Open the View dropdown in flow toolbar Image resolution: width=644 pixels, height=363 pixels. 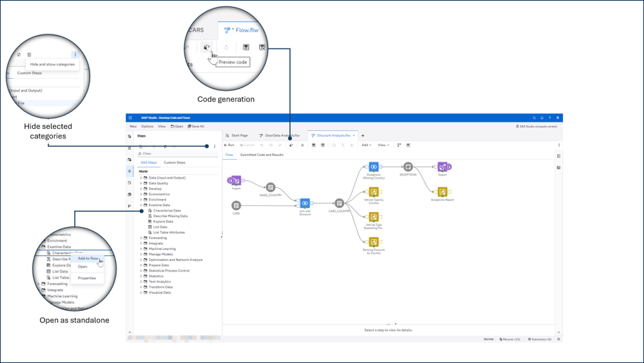tap(383, 145)
